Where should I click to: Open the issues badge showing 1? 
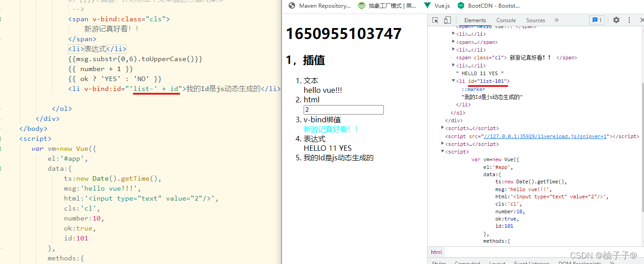click(x=596, y=20)
